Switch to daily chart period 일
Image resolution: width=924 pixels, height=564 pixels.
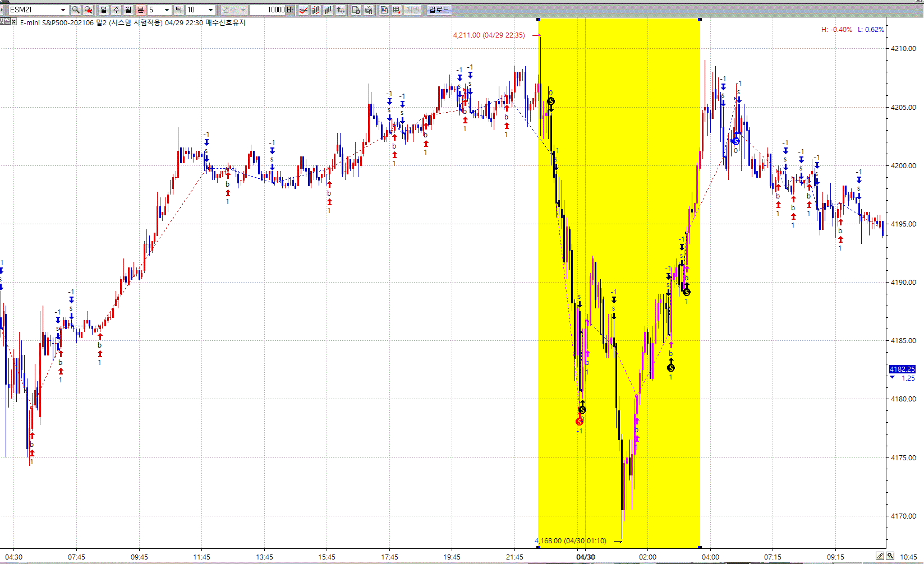point(104,10)
